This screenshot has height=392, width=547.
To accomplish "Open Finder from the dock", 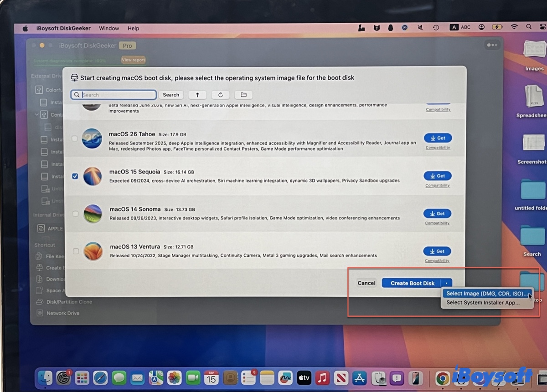I will tap(45, 377).
